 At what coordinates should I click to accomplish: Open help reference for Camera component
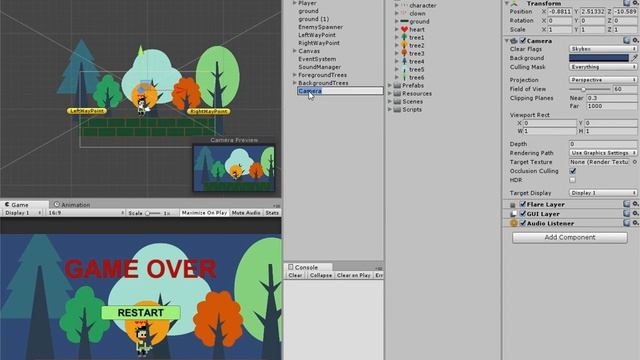[627, 40]
